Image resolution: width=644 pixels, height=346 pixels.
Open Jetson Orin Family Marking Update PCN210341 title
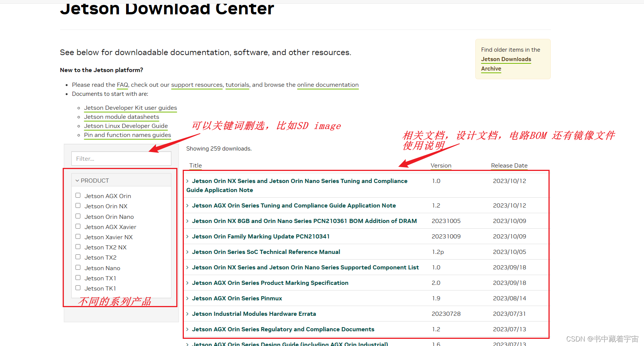261,237
